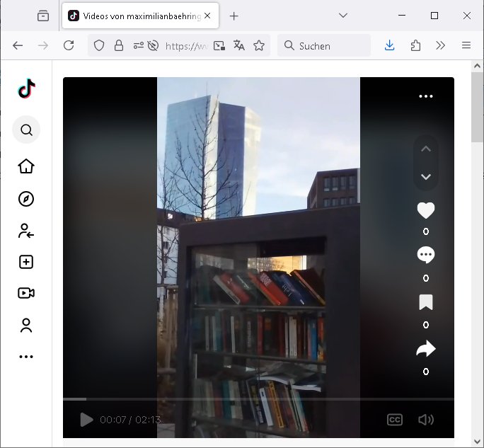Bookmark the video to favorites
484x448 pixels.
[x=425, y=303]
